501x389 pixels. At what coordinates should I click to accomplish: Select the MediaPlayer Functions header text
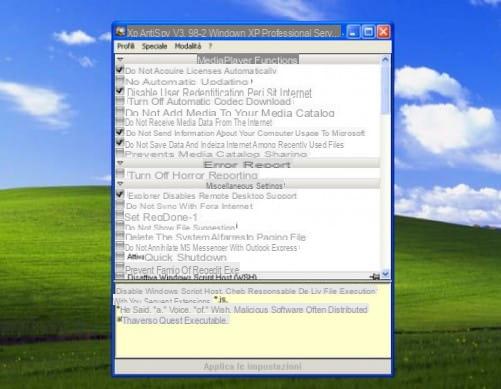[248, 60]
